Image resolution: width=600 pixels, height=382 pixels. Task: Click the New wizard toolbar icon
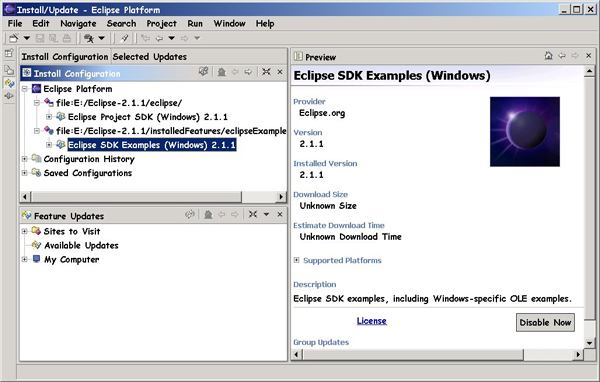(x=14, y=38)
